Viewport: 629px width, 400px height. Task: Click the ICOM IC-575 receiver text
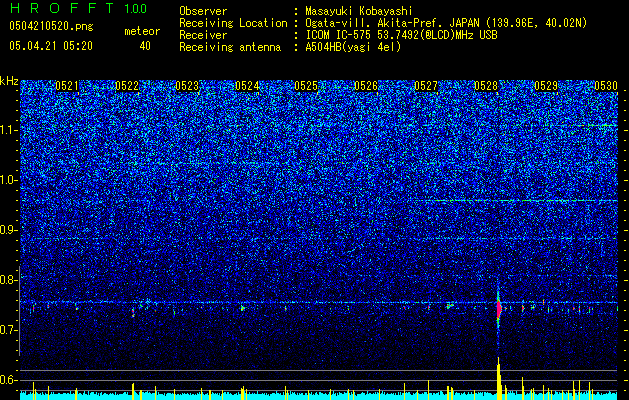(x=401, y=35)
